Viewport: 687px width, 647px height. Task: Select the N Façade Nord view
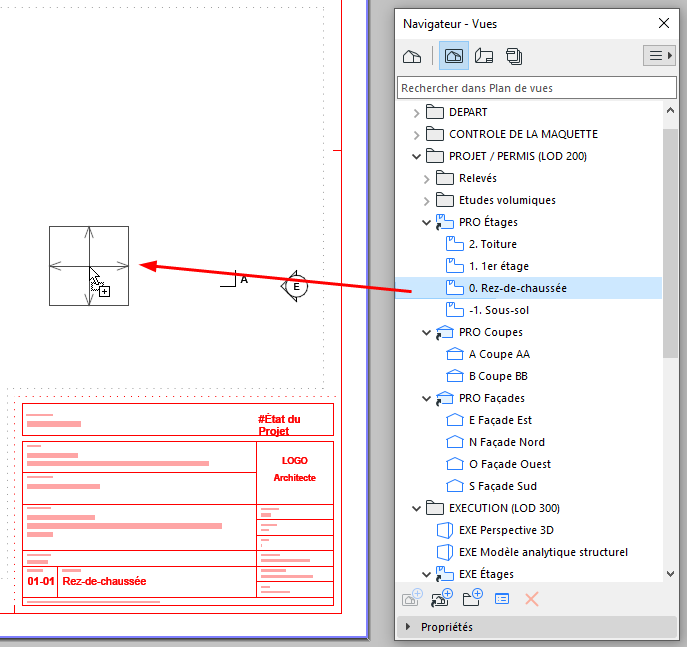coord(506,442)
